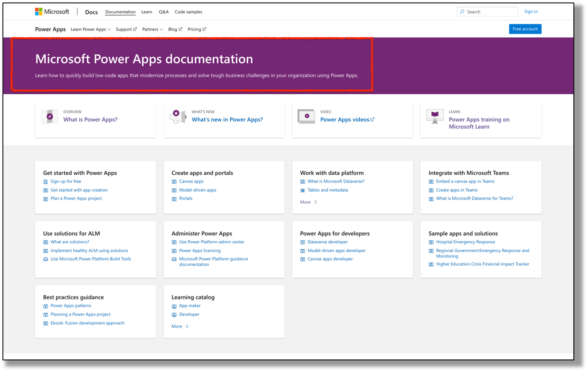Click the Free account button

coord(525,29)
